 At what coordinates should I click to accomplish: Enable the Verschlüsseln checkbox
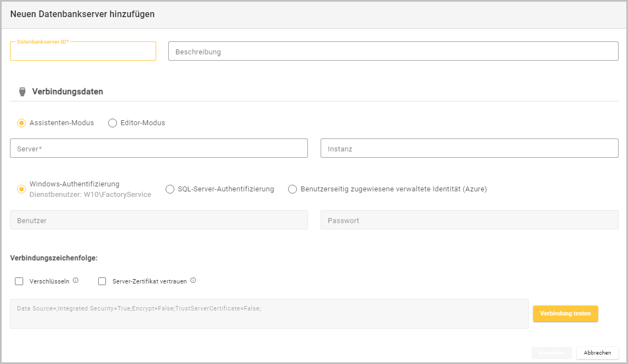coord(19,281)
